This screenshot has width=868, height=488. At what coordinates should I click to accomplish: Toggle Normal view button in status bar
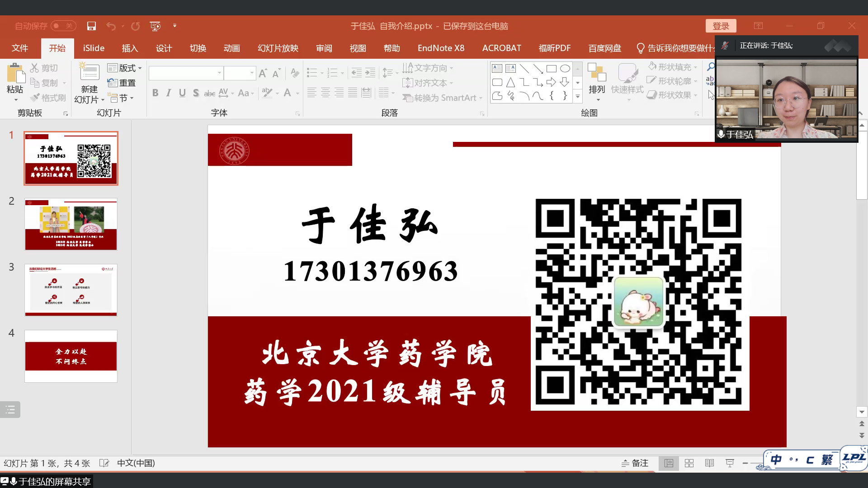669,463
